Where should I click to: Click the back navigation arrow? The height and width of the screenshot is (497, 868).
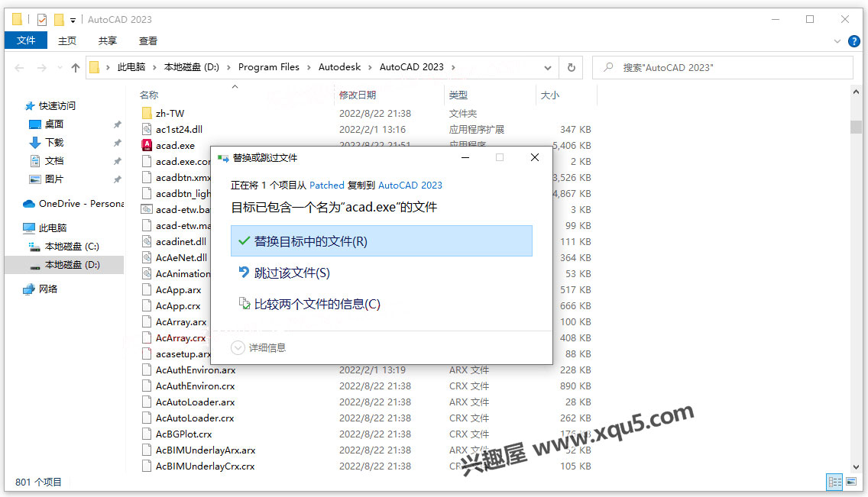point(19,68)
